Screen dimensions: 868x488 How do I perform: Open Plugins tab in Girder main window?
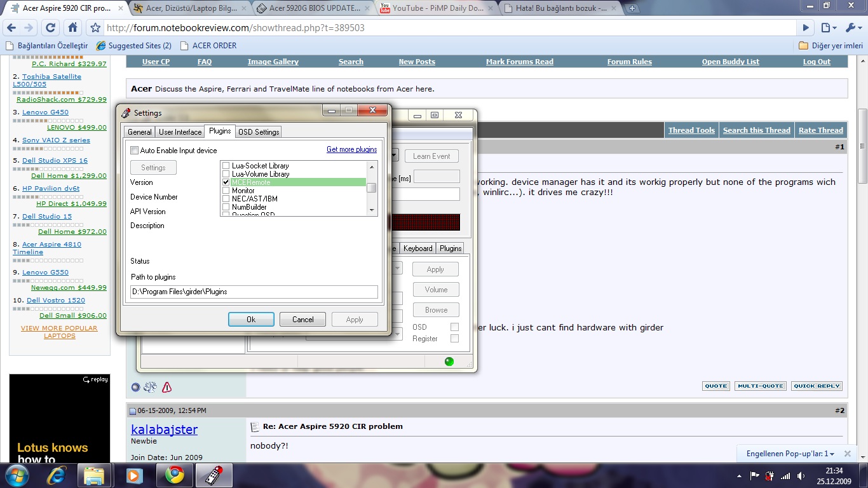451,248
